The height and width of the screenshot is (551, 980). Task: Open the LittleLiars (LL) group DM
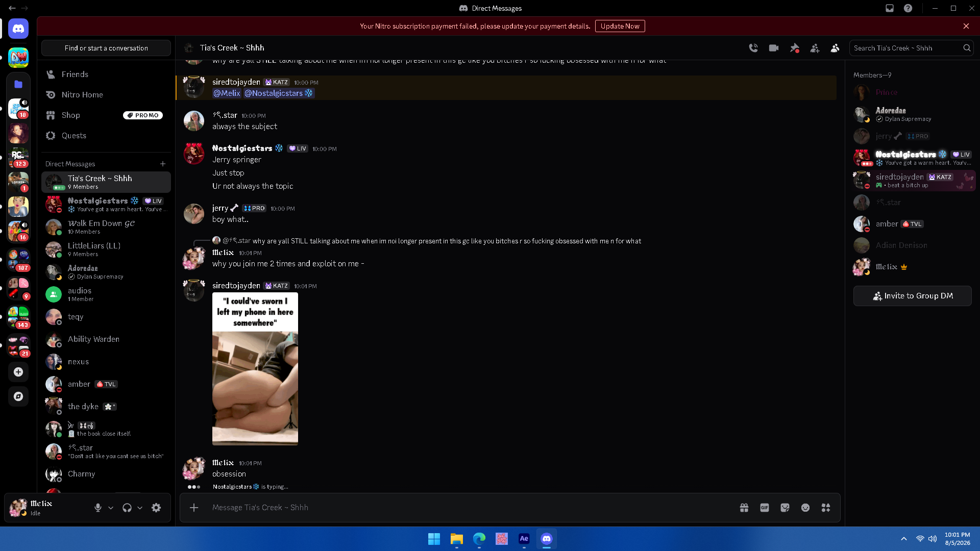point(106,249)
